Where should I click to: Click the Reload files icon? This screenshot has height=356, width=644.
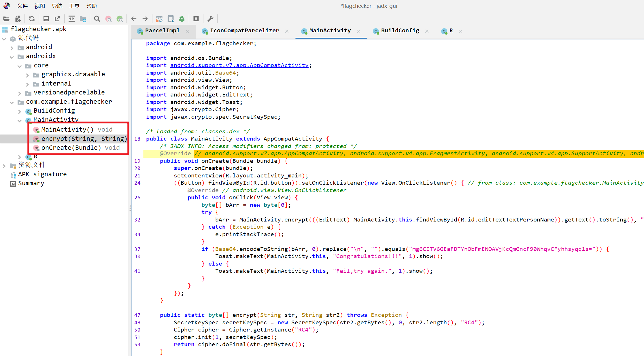[x=32, y=19]
